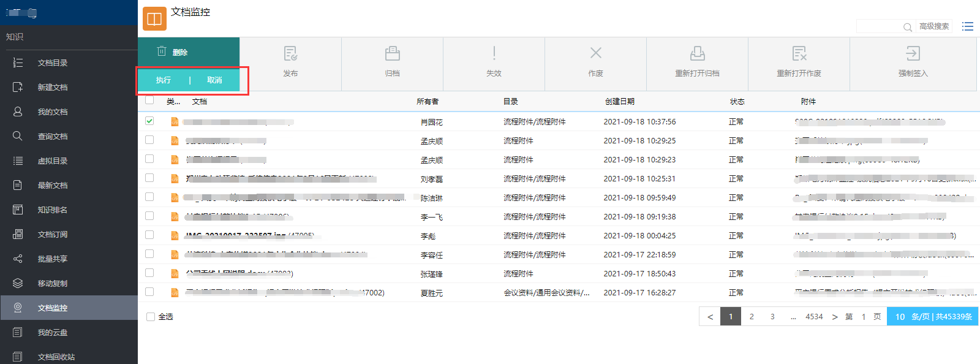The width and height of the screenshot is (980, 364).
Task: Click the list view icon at top right
Action: [x=968, y=26]
